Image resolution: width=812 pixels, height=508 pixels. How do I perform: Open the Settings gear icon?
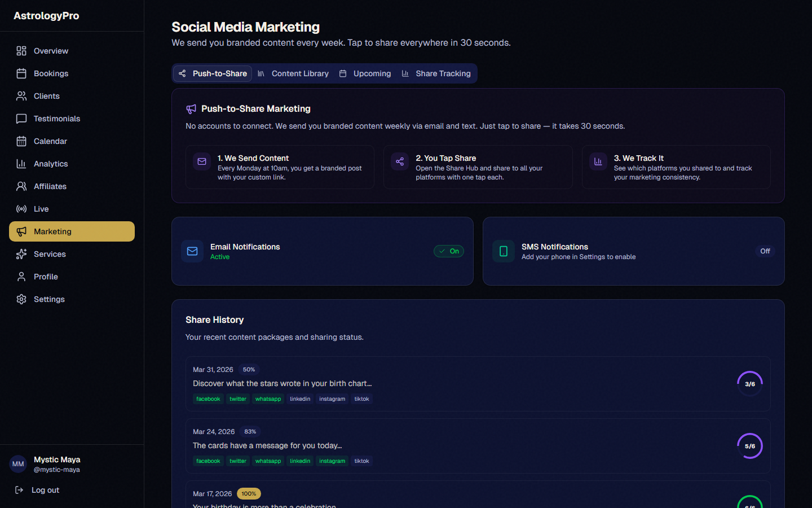point(21,299)
